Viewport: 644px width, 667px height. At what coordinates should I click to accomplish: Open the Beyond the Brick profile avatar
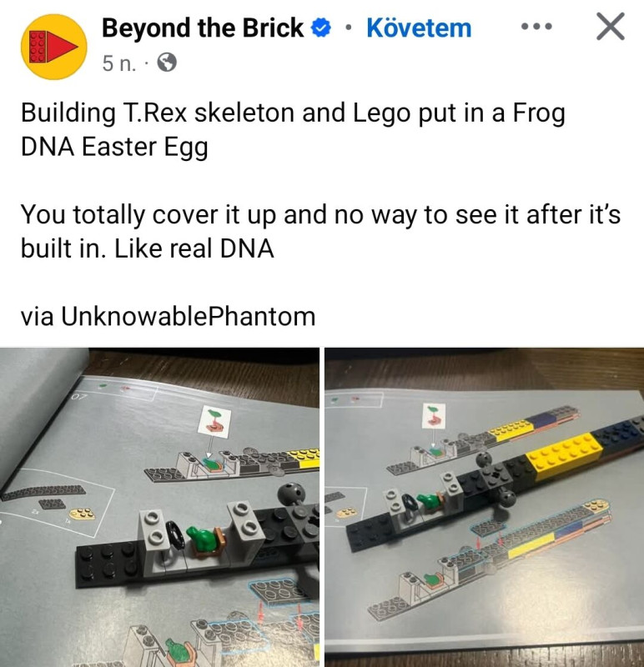tap(53, 47)
